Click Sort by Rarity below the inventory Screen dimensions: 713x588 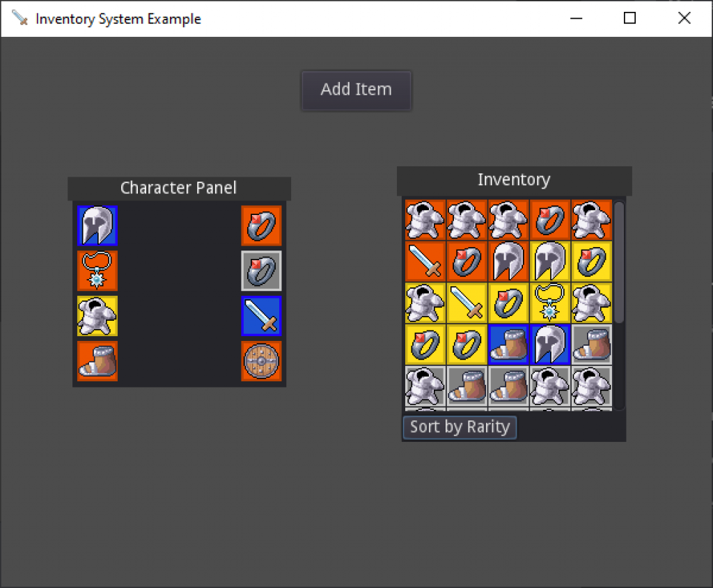coord(460,427)
